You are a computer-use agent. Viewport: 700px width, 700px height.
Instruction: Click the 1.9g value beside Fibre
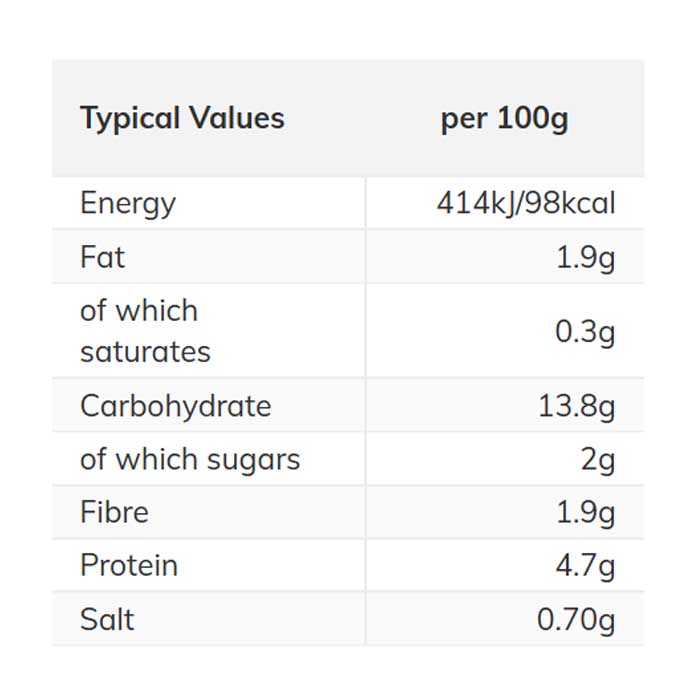click(585, 512)
